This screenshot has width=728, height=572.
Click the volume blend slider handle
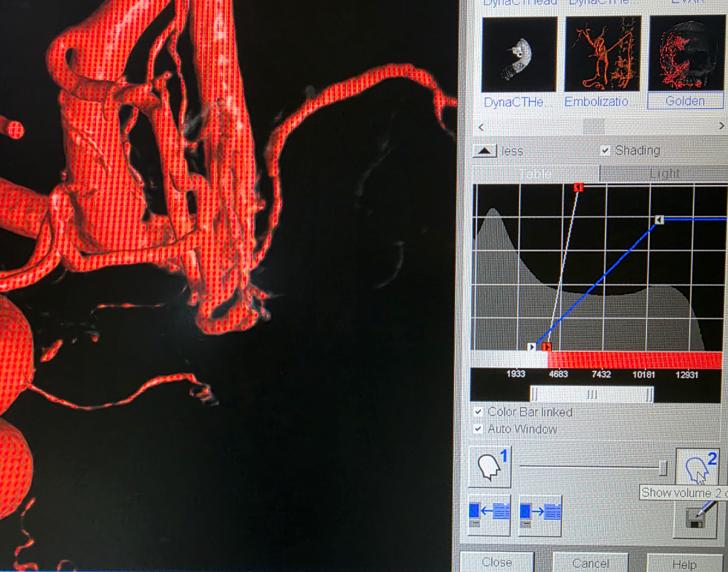tap(663, 468)
